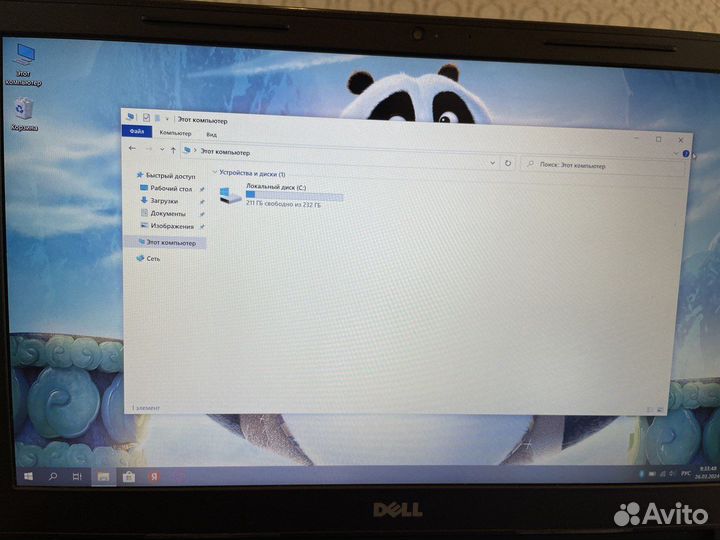This screenshot has height=540, width=720.
Task: Click the Windows Start button
Action: [x=28, y=477]
